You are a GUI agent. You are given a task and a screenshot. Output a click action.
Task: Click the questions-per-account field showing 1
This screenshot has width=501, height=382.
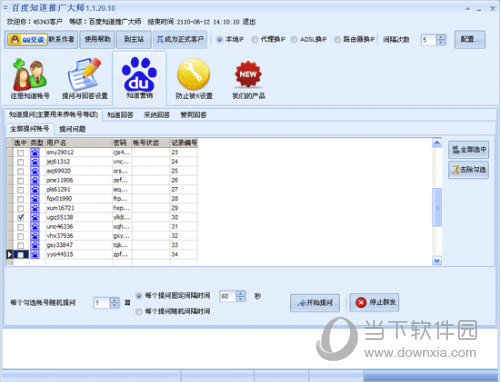pyautogui.click(x=102, y=303)
